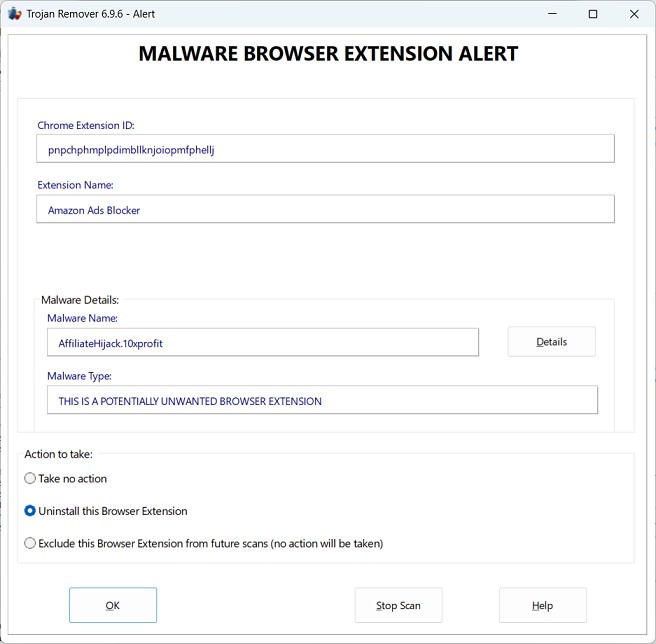
Task: Click the 'Chrome Extension ID:' label
Action: click(x=86, y=126)
